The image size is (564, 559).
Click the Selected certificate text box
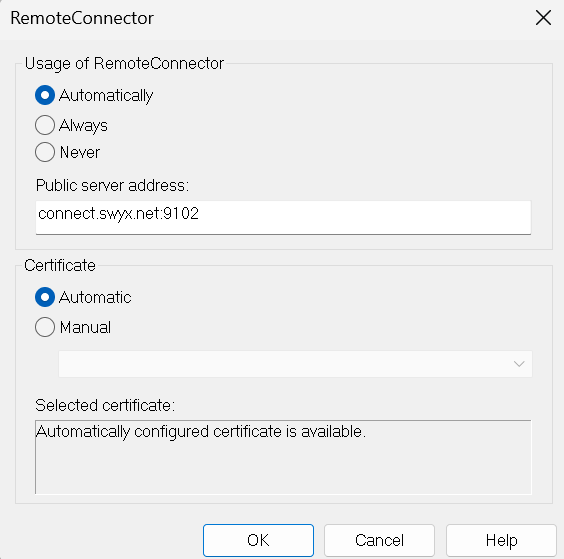tap(283, 457)
